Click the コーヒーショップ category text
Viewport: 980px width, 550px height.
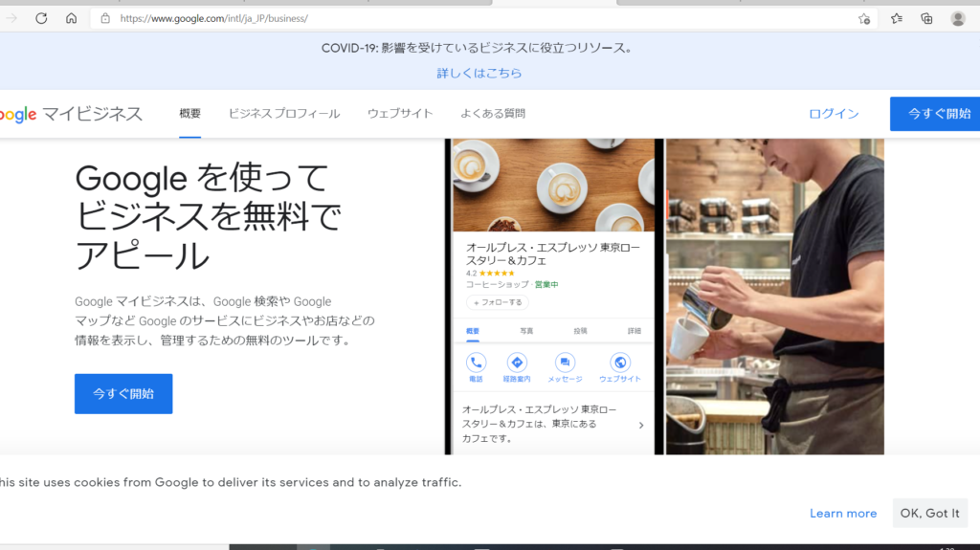coord(497,284)
